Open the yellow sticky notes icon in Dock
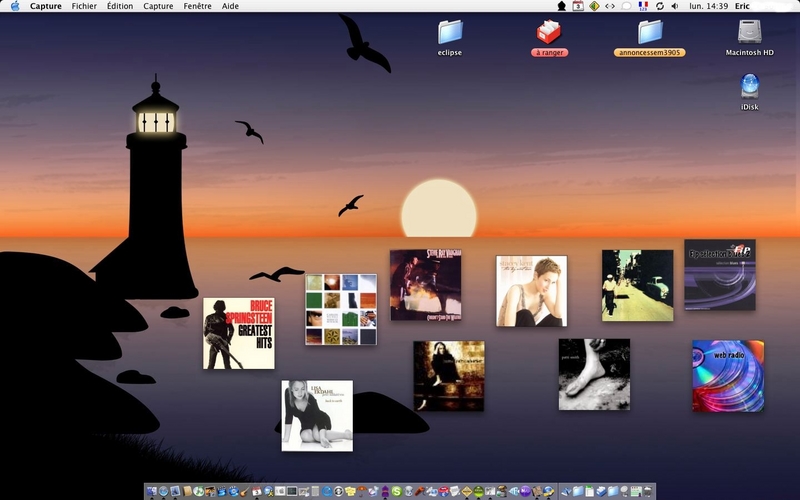This screenshot has width=800, height=500. coord(350,491)
